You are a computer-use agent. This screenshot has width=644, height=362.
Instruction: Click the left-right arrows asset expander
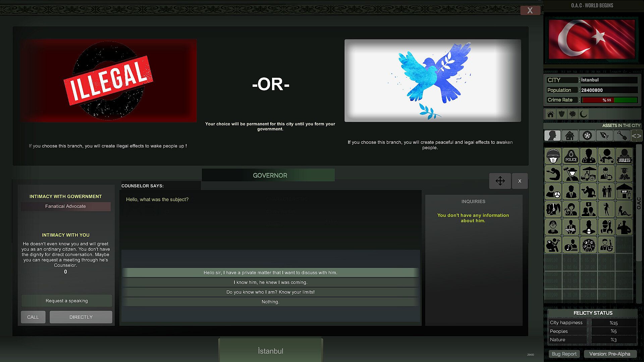pos(636,136)
